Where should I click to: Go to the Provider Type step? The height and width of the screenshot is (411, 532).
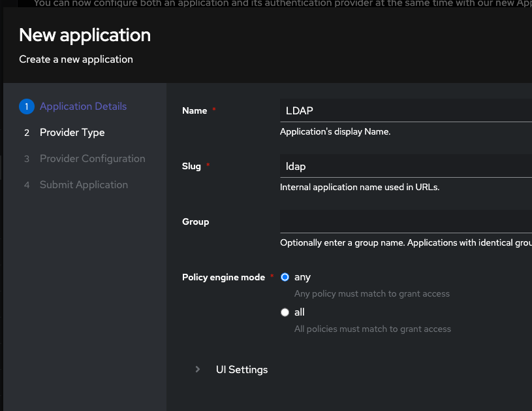coord(72,133)
